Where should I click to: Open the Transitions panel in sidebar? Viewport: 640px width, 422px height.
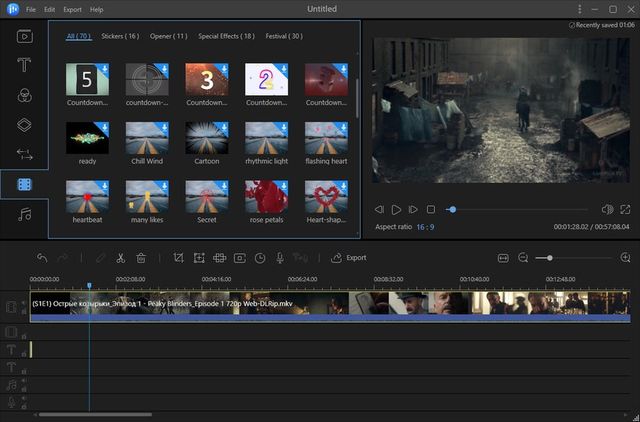[x=24, y=154]
